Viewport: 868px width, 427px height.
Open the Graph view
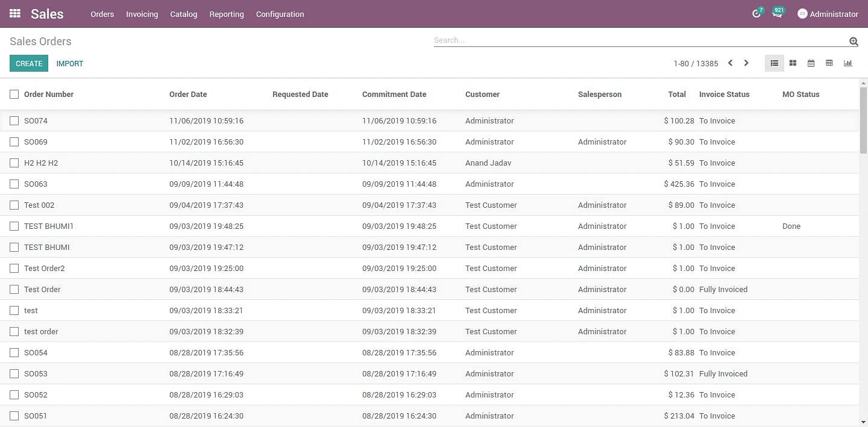coord(848,63)
